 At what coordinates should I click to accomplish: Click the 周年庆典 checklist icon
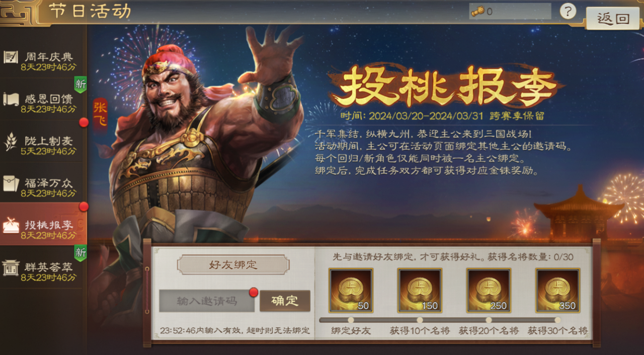(11, 57)
